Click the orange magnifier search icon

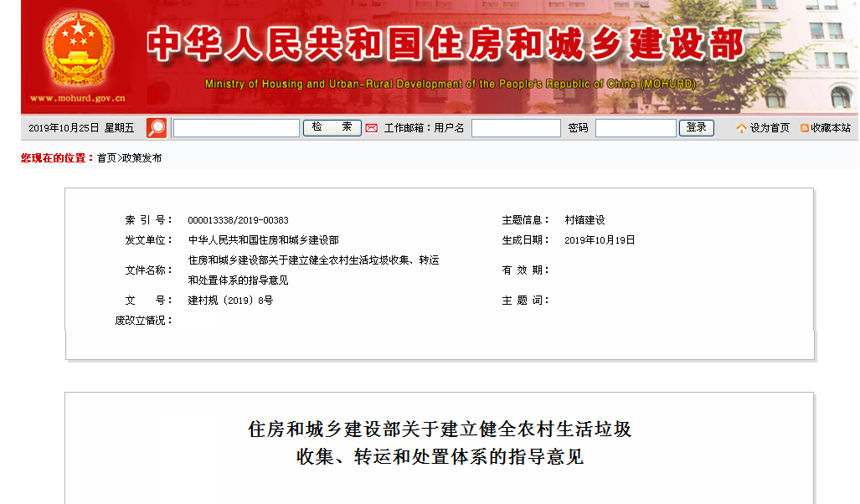157,128
